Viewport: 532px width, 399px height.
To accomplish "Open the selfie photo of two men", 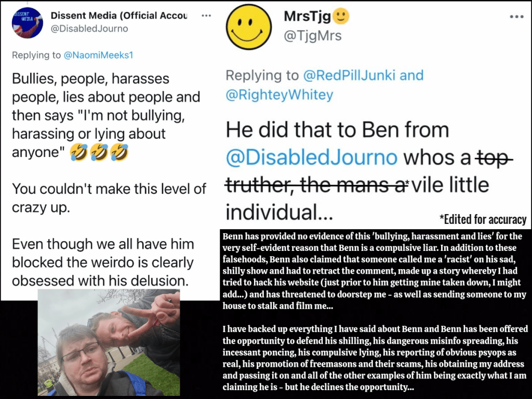I will coord(109,342).
